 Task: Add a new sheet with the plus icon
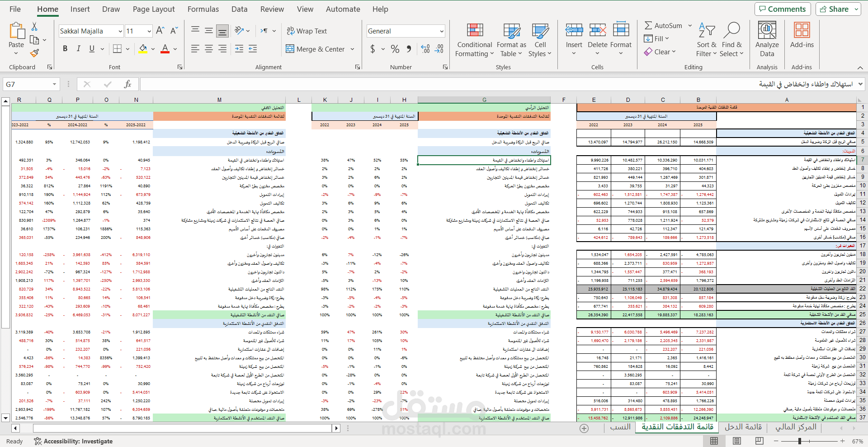coord(584,428)
